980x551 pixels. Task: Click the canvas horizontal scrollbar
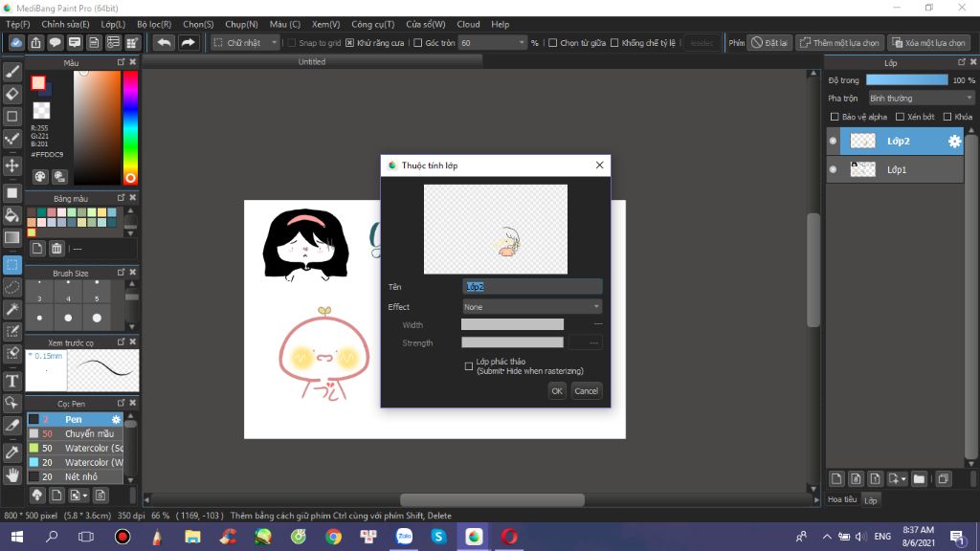point(492,499)
